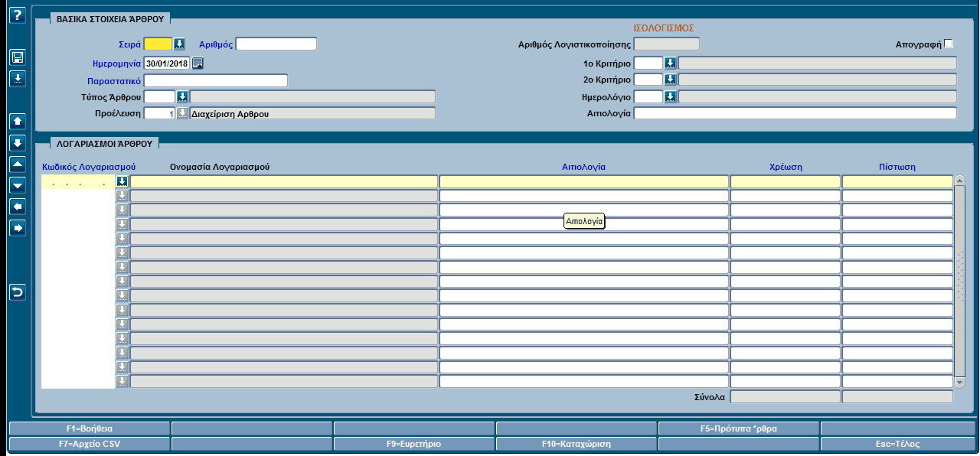
Task: Click the sidebar right-arrow next icon
Action: coord(18,227)
